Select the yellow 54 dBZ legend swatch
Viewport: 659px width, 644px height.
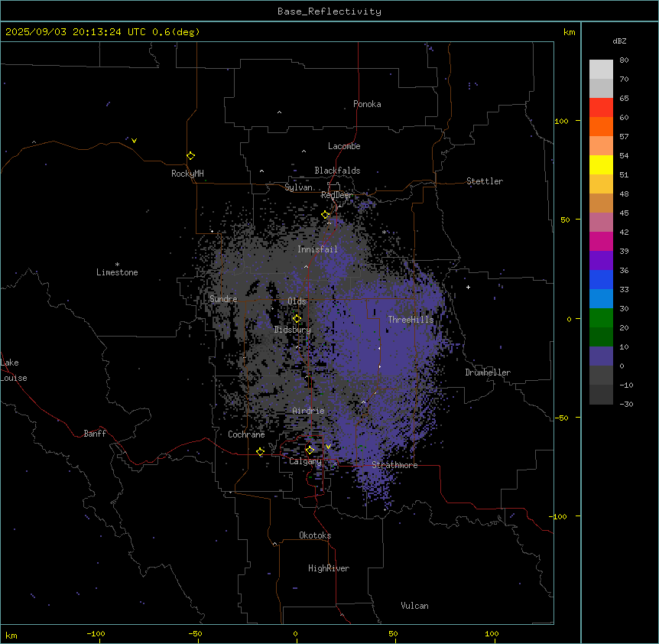pyautogui.click(x=601, y=164)
